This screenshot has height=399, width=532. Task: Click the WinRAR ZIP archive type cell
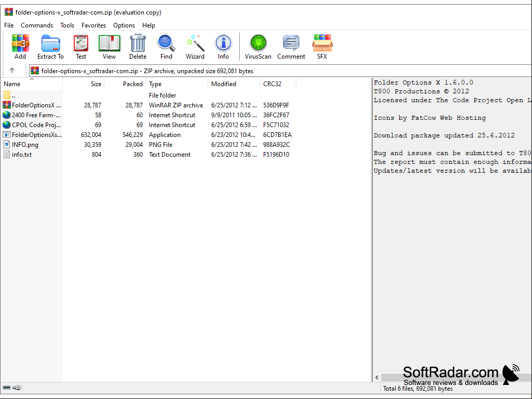(176, 105)
